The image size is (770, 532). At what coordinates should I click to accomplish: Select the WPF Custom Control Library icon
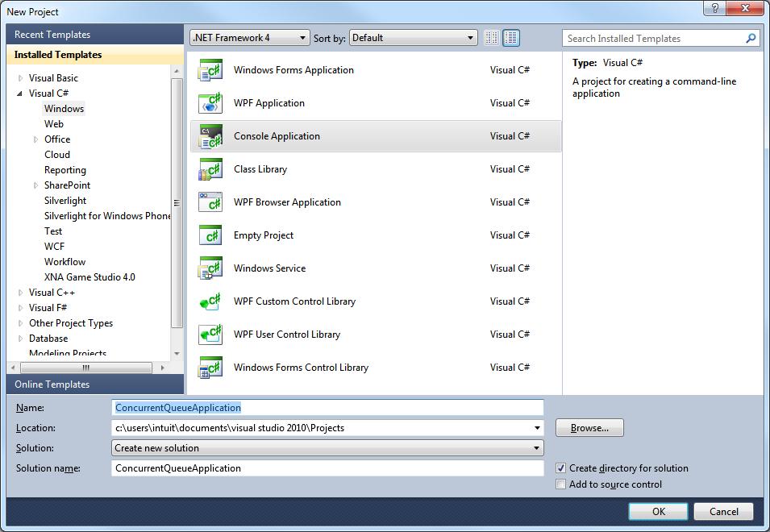coord(210,301)
